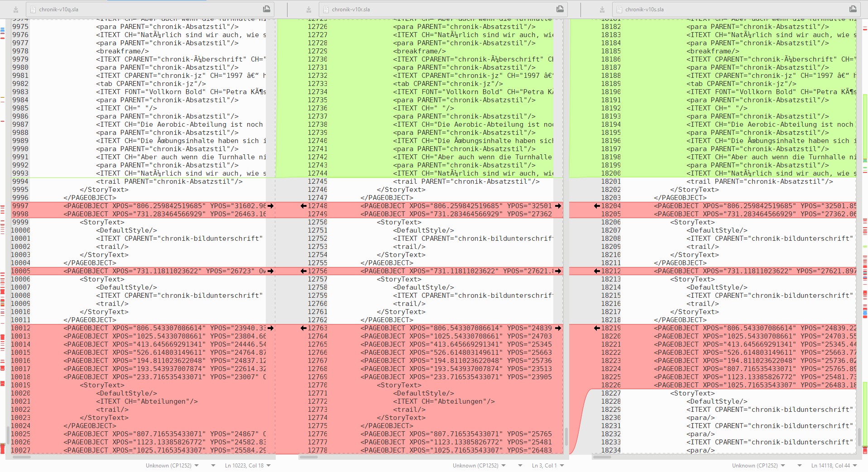Click left arrow beside line 18204
868x472 pixels.
coord(597,206)
